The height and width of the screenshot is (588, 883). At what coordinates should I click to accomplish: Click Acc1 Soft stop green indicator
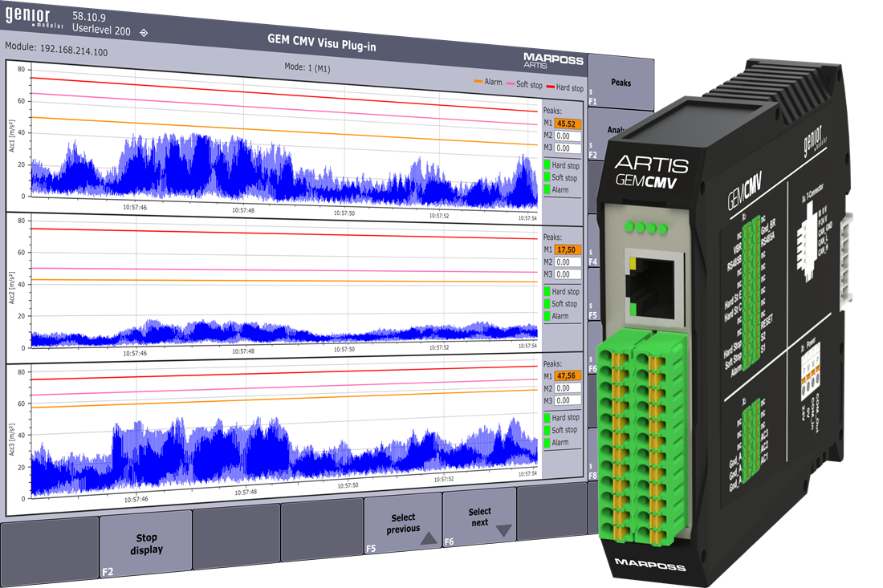(x=547, y=177)
